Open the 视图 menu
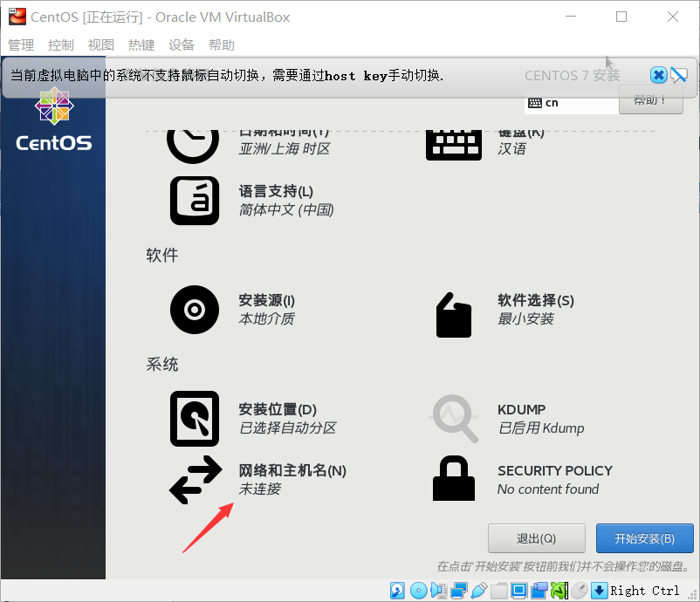This screenshot has height=602, width=700. (x=101, y=45)
